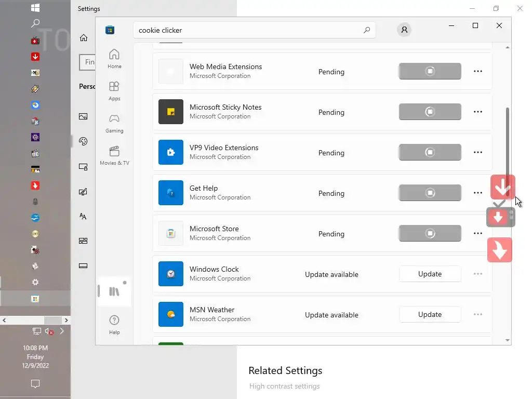Click the Store list scroll-down arrow
The height and width of the screenshot is (399, 532).
point(508,340)
